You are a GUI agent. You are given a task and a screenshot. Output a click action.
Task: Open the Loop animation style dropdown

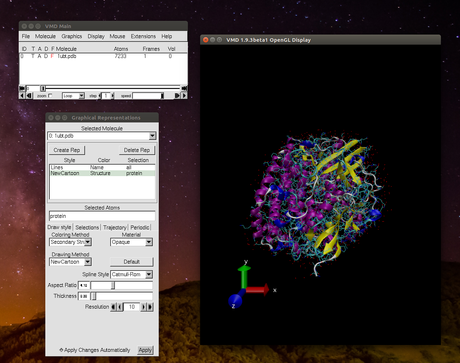(73, 96)
